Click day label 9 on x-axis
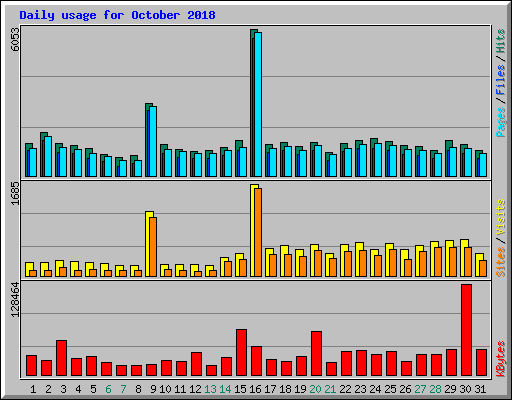Viewport: 512px width, 400px height. pos(153,389)
